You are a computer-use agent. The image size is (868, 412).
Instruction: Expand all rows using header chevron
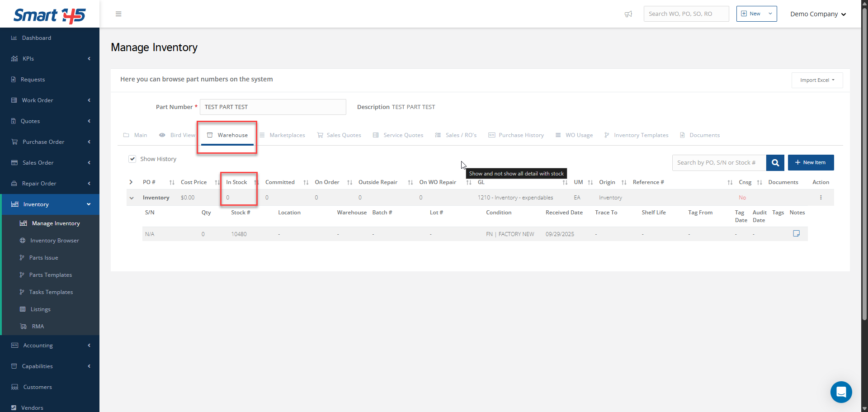coord(131,182)
